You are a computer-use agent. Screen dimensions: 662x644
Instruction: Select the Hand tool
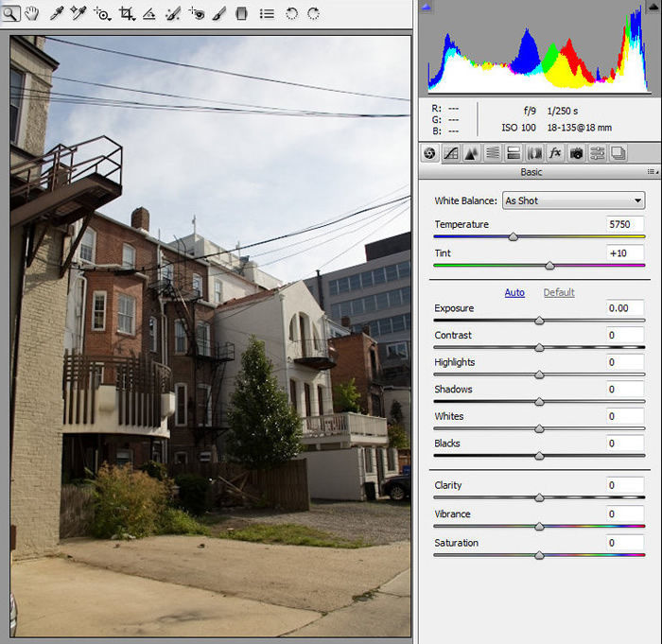(33, 13)
